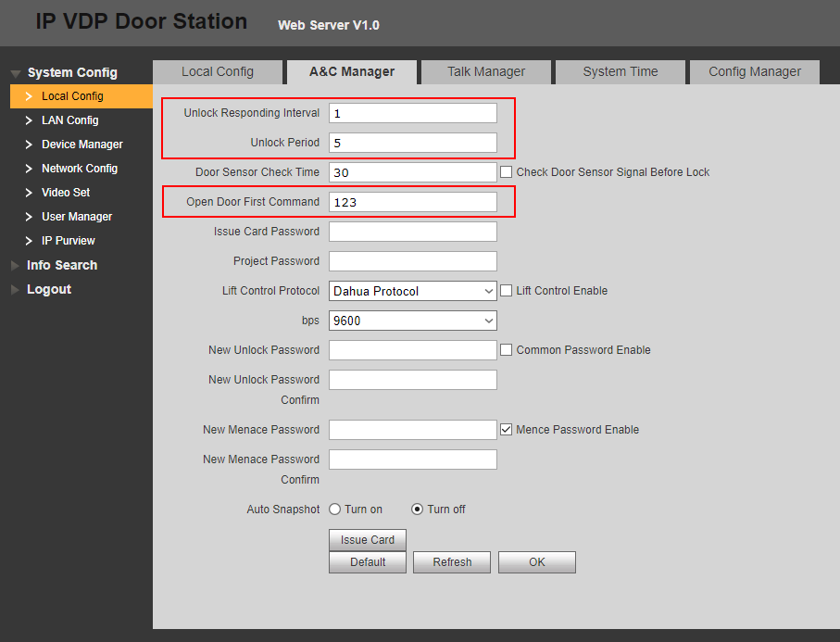Open Device Manager in sidebar

click(81, 145)
